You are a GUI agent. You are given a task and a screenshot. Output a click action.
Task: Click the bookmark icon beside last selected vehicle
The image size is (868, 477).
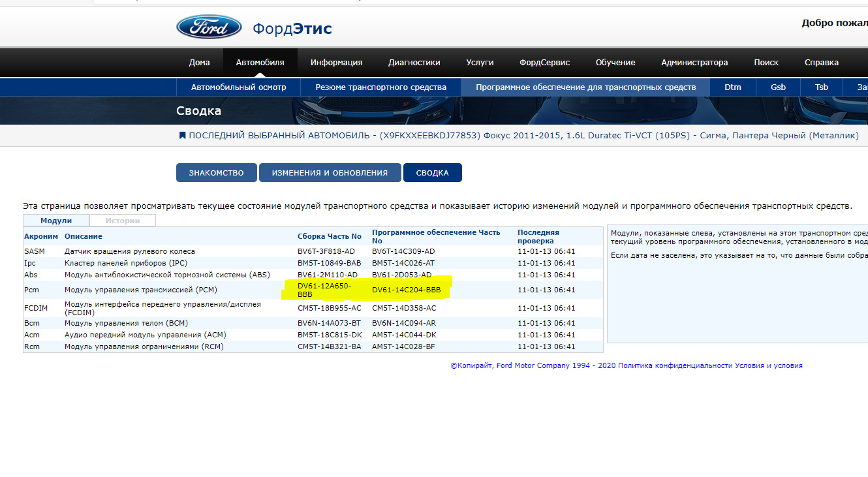182,137
